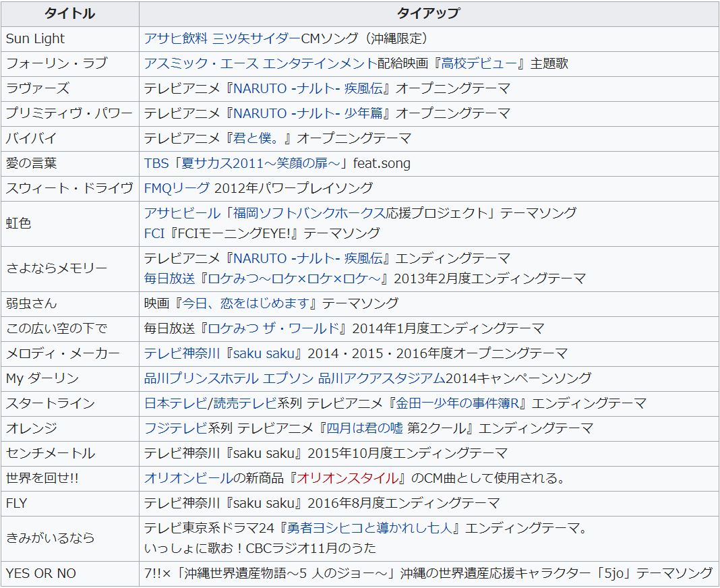Open the 三ツ矢サイダー link
This screenshot has width=720, height=588.
click(x=256, y=38)
